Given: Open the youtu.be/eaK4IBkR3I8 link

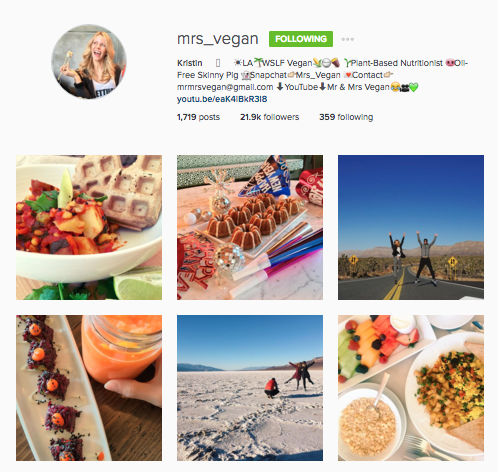Looking at the screenshot, I should (222, 99).
